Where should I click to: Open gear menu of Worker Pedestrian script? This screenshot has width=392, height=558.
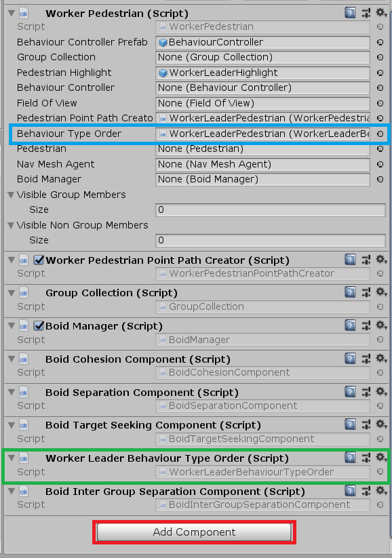pyautogui.click(x=381, y=13)
